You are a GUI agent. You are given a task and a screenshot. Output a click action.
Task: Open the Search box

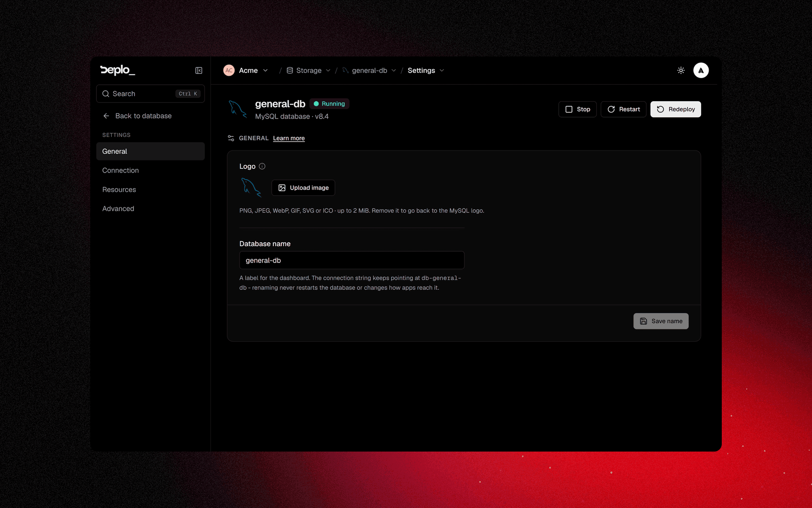coord(150,94)
